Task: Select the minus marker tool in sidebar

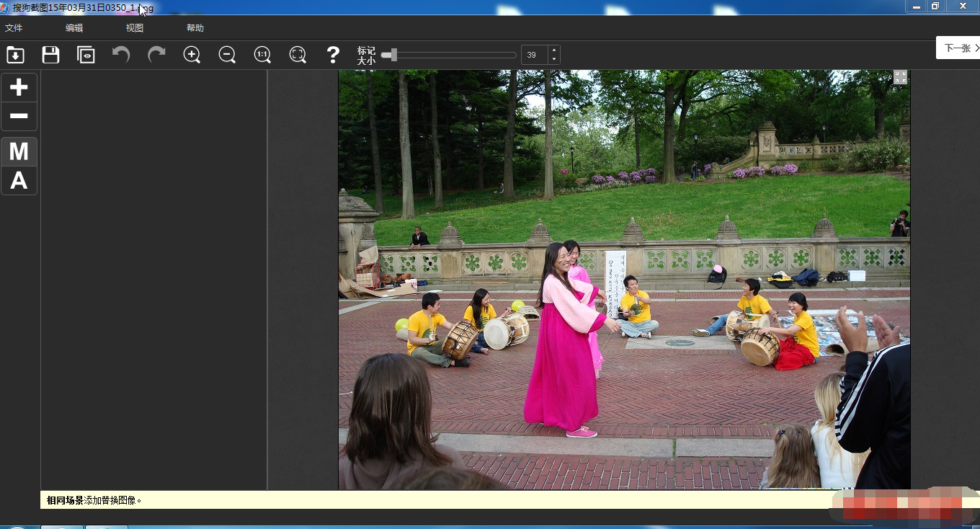Action: pos(19,116)
